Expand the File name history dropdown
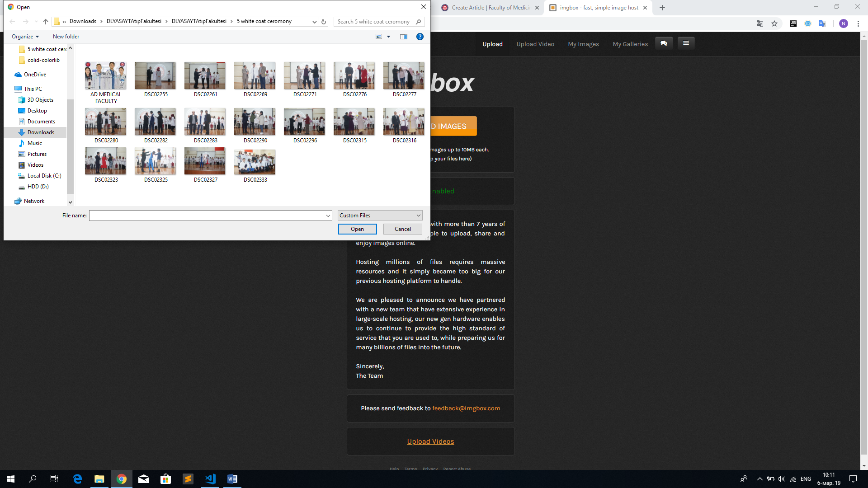Viewport: 868px width, 488px height. [328, 216]
